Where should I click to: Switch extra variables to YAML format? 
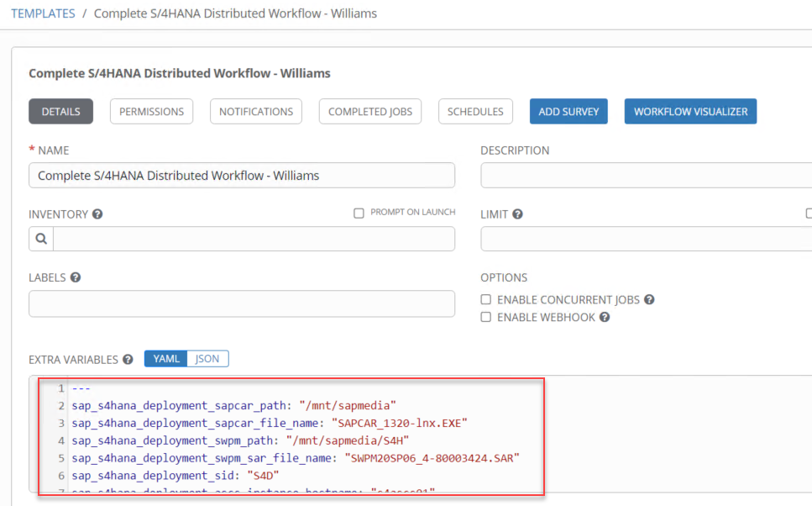click(x=165, y=359)
